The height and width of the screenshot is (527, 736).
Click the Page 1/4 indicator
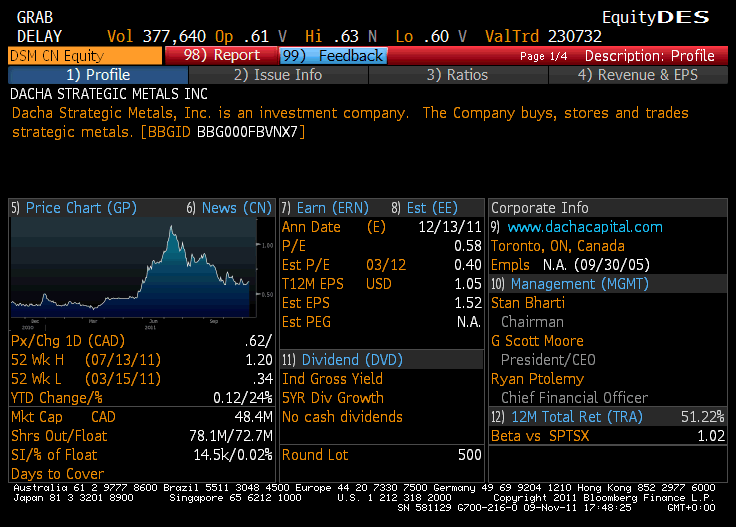[x=544, y=56]
